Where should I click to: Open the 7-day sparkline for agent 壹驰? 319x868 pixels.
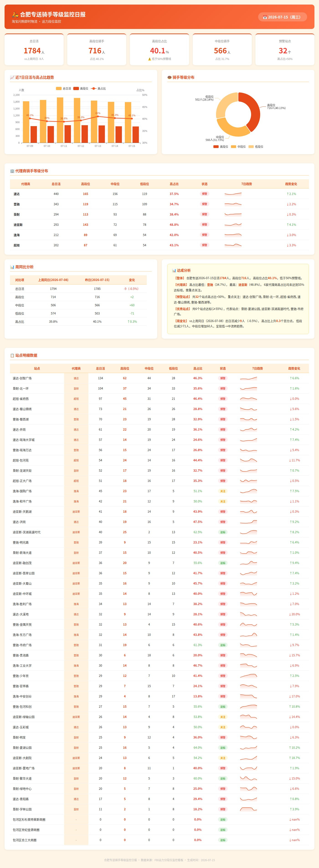233,204
